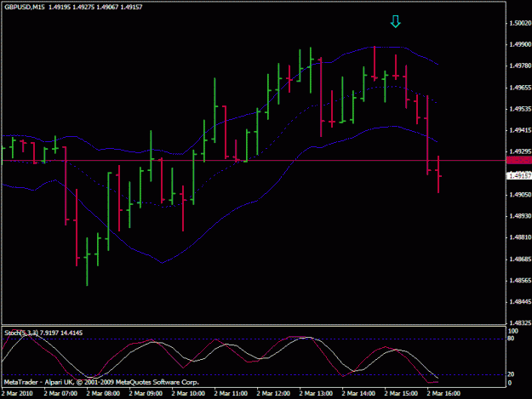
Task: Click the 1.49275 high value in the header
Action: point(83,7)
